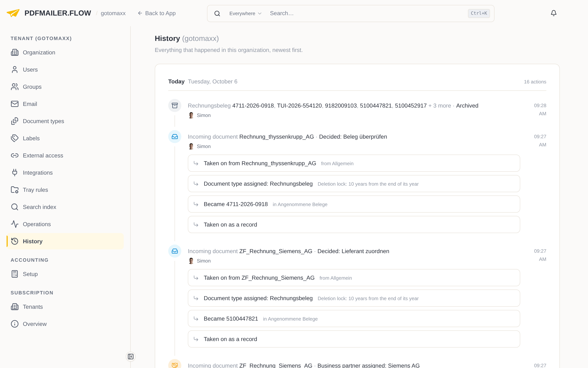Viewport: 588px width, 368px height.
Task: Open Search index in sidebar
Action: (65, 207)
